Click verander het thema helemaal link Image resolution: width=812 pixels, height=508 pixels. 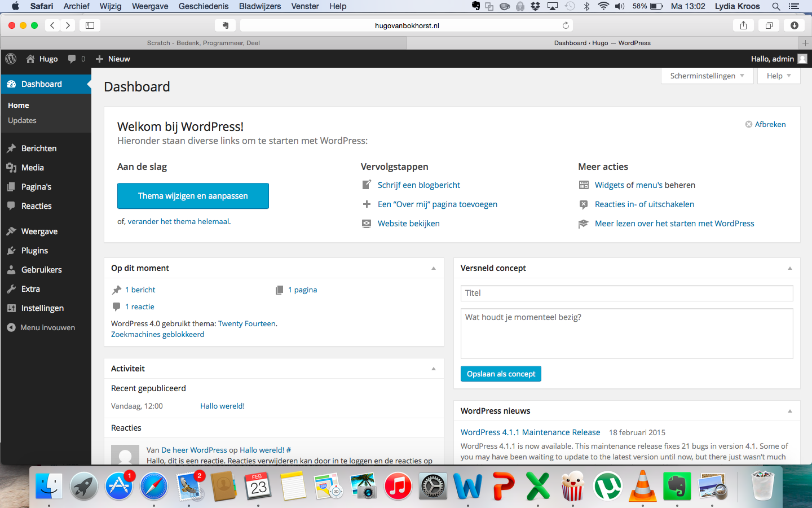point(178,221)
